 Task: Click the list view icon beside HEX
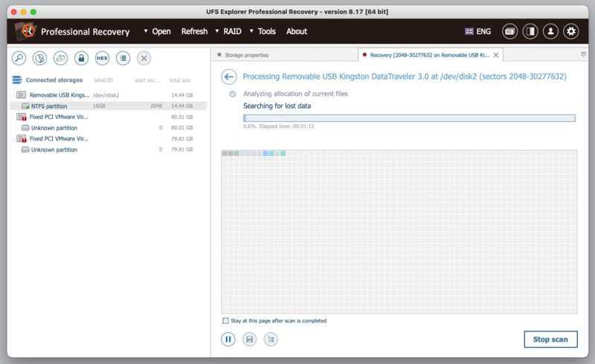tap(123, 58)
